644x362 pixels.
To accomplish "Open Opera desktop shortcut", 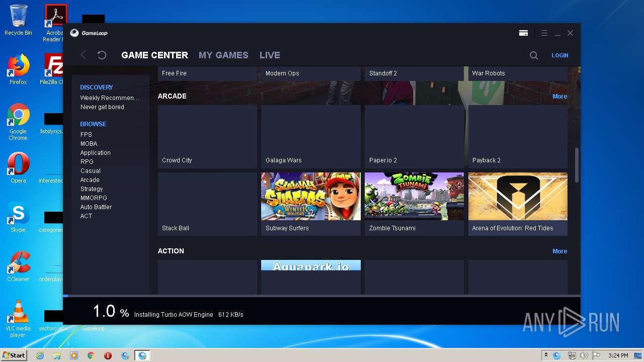I will 18,168.
